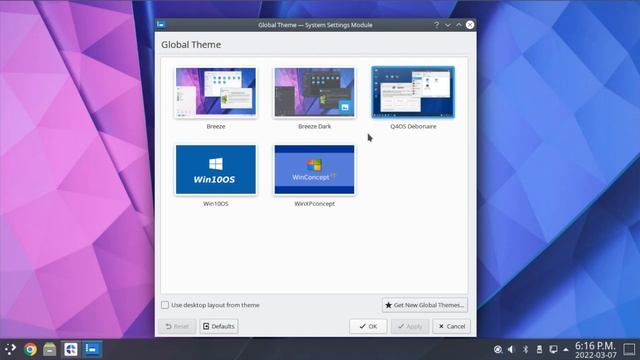
Task: Open the application launcher in the taskbar
Action: coord(10,349)
